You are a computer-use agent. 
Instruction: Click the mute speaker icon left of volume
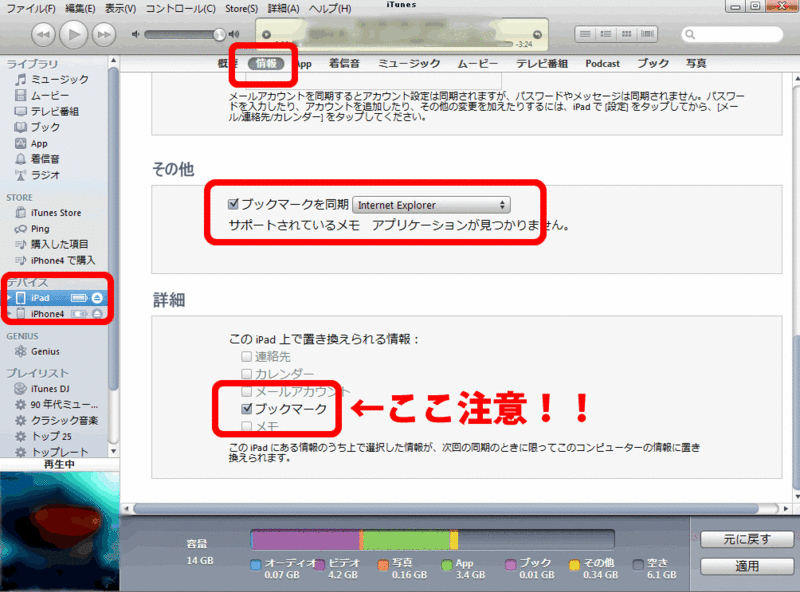(x=135, y=34)
